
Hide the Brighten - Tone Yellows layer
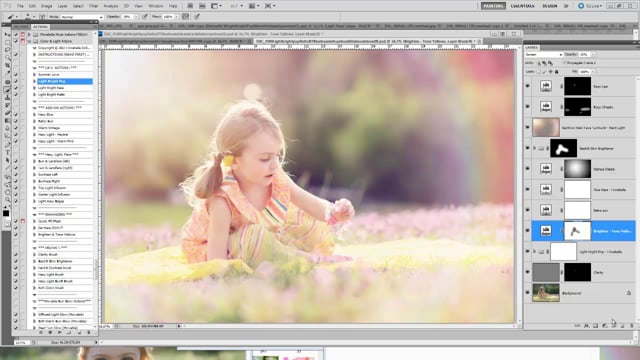pyautogui.click(x=528, y=230)
